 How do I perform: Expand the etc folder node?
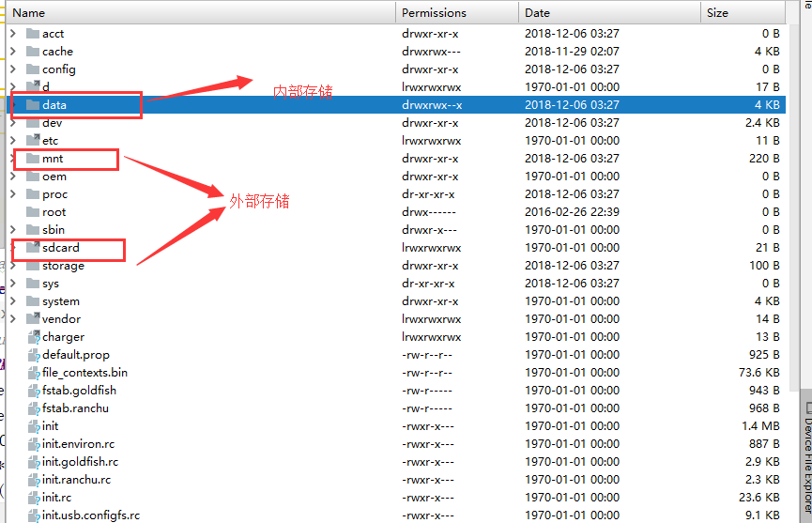[13, 140]
